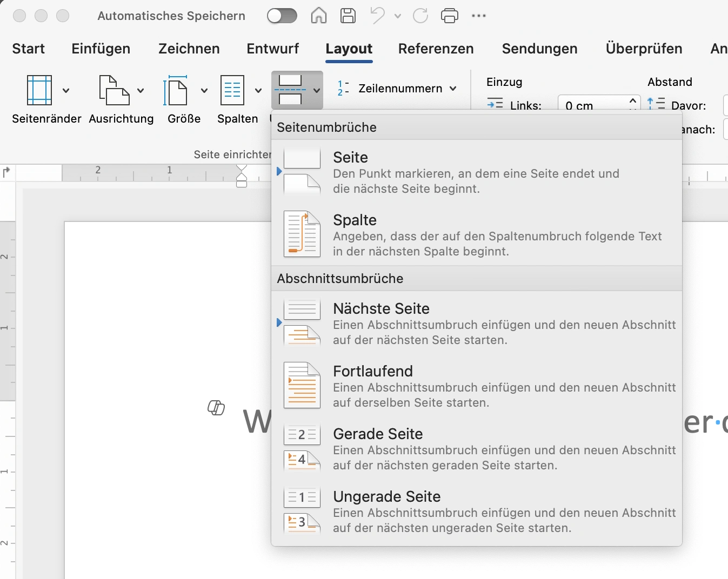Switch to the Einfügen tab
The width and height of the screenshot is (728, 579).
101,49
